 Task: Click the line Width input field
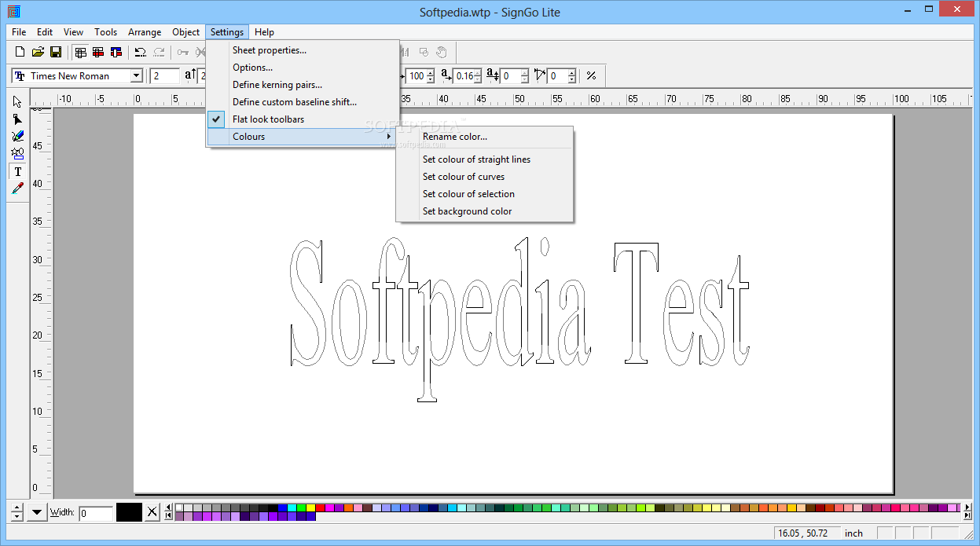pos(96,513)
